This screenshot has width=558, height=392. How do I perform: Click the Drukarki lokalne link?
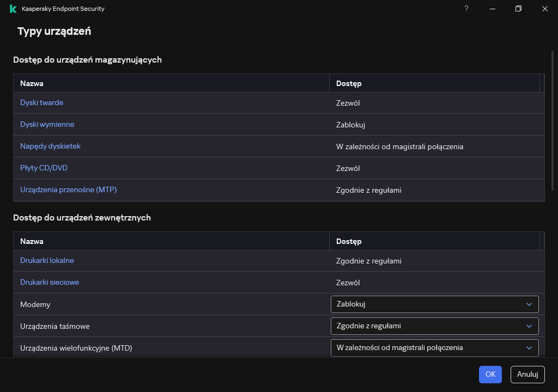(47, 261)
